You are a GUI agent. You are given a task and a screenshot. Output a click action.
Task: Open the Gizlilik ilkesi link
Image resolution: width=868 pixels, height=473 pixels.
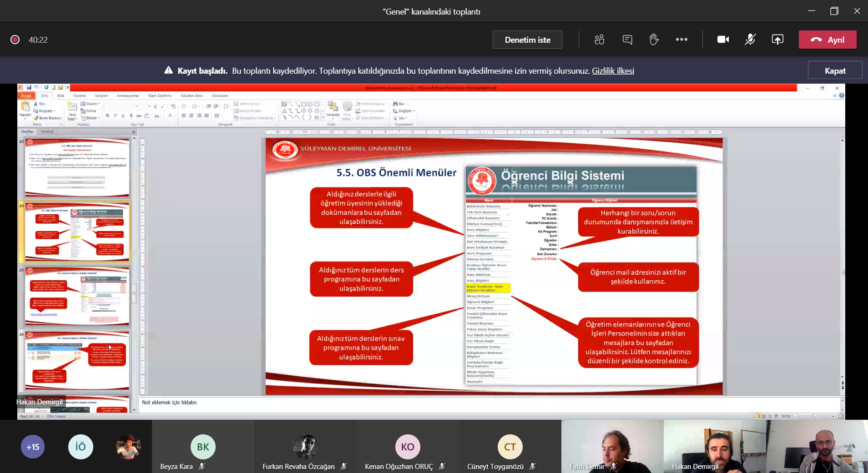[613, 71]
